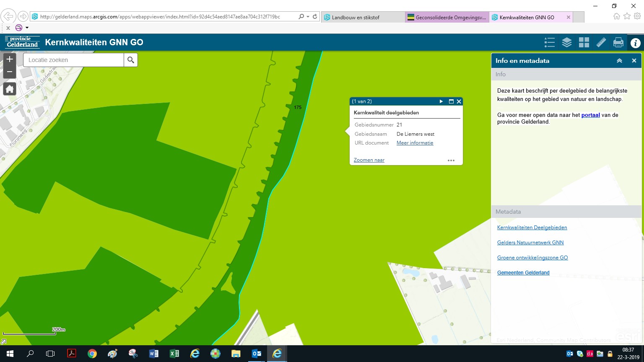Screen dimensions: 644x362
Task: Click Groene ontwikkelingszone GO link
Action: point(532,258)
